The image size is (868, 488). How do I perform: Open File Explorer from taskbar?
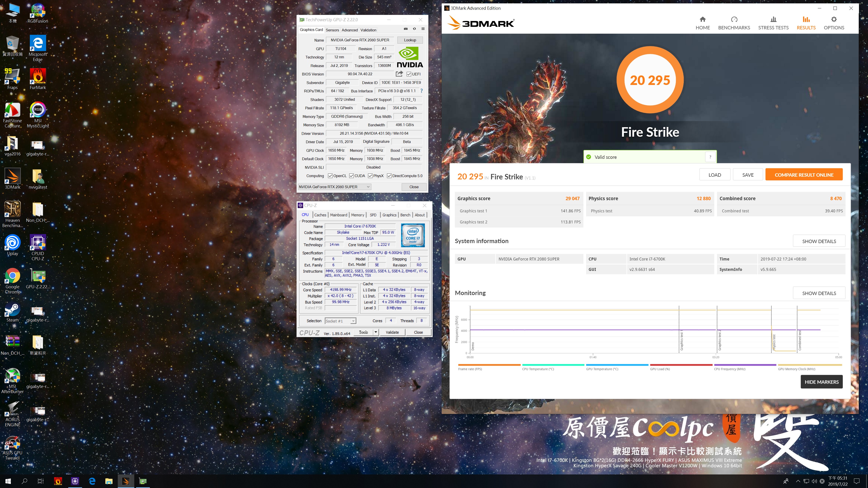108,481
